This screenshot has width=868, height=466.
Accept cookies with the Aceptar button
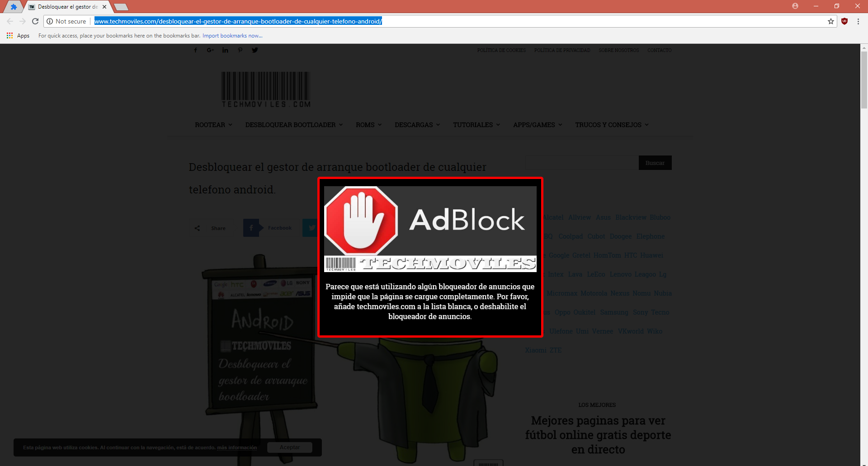289,447
